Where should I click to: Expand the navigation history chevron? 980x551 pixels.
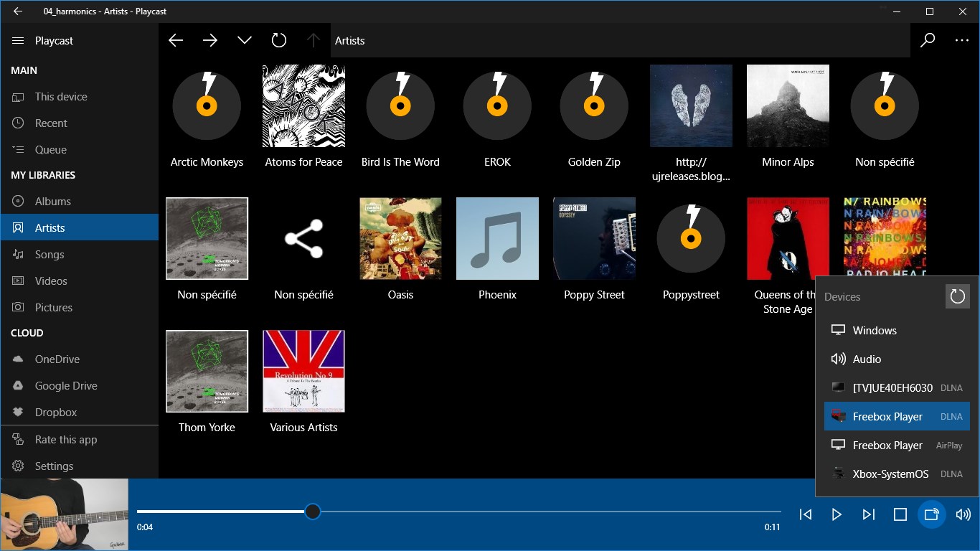coord(245,40)
